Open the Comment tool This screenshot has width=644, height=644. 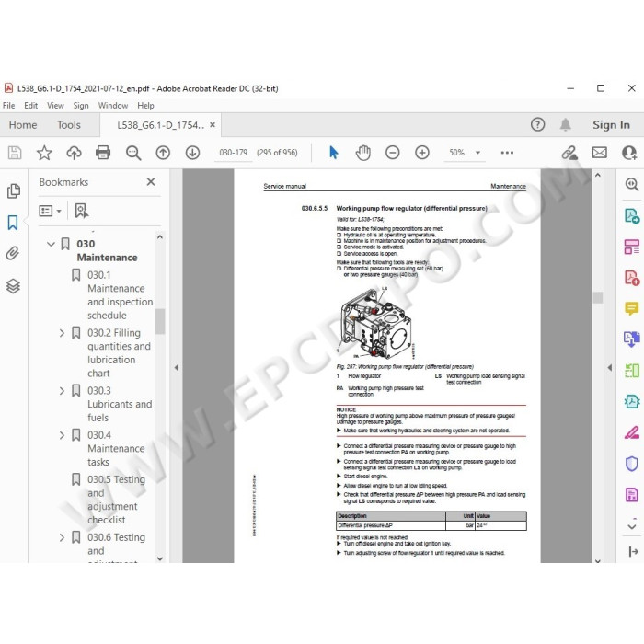click(632, 308)
